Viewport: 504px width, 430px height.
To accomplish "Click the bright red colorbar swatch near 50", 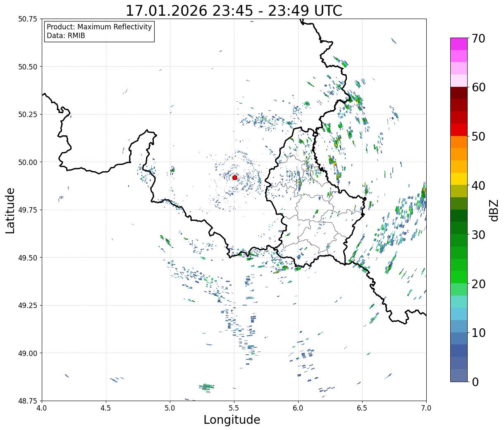I will click(x=459, y=130).
